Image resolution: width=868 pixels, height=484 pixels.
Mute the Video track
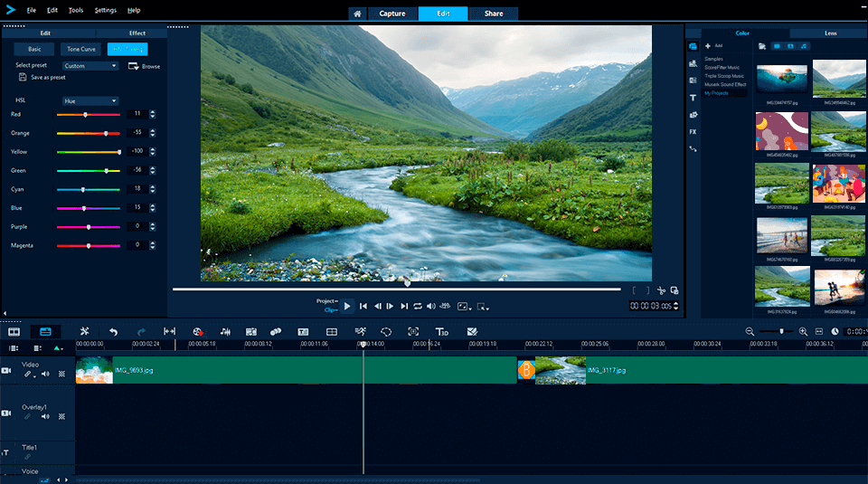click(x=45, y=375)
